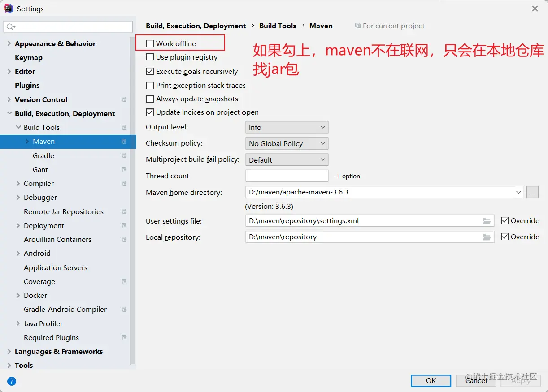548x392 pixels.
Task: Select Gant under Build Tools
Action: pos(40,170)
